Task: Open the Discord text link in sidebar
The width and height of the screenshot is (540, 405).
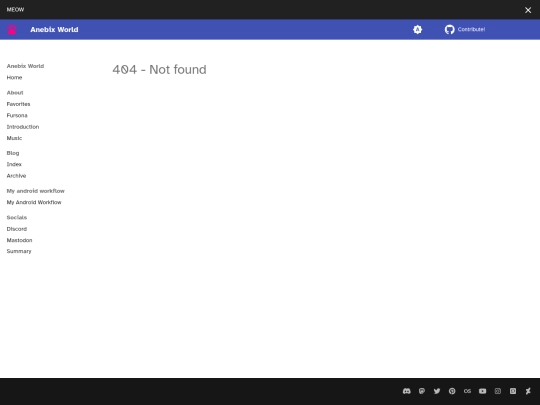Action: coord(17,229)
